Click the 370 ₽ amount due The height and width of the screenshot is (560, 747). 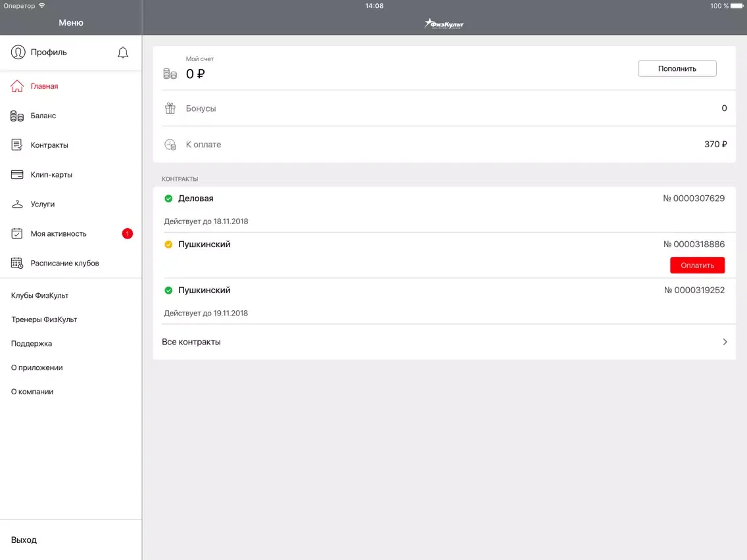coord(715,145)
